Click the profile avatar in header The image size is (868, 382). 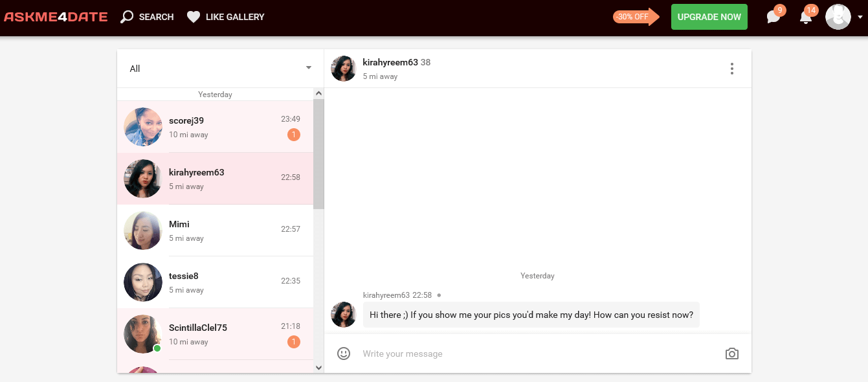pos(838,17)
